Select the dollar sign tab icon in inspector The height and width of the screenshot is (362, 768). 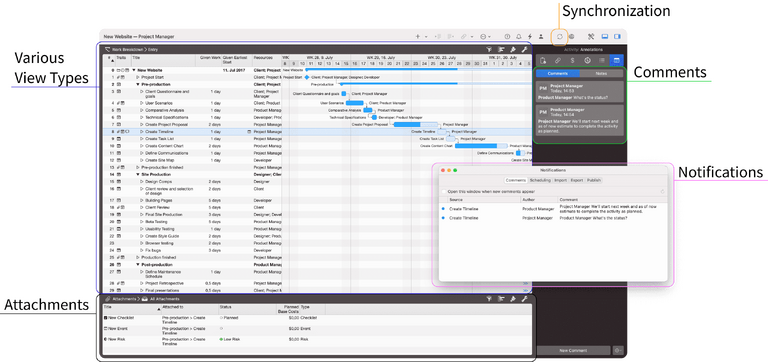pos(572,60)
